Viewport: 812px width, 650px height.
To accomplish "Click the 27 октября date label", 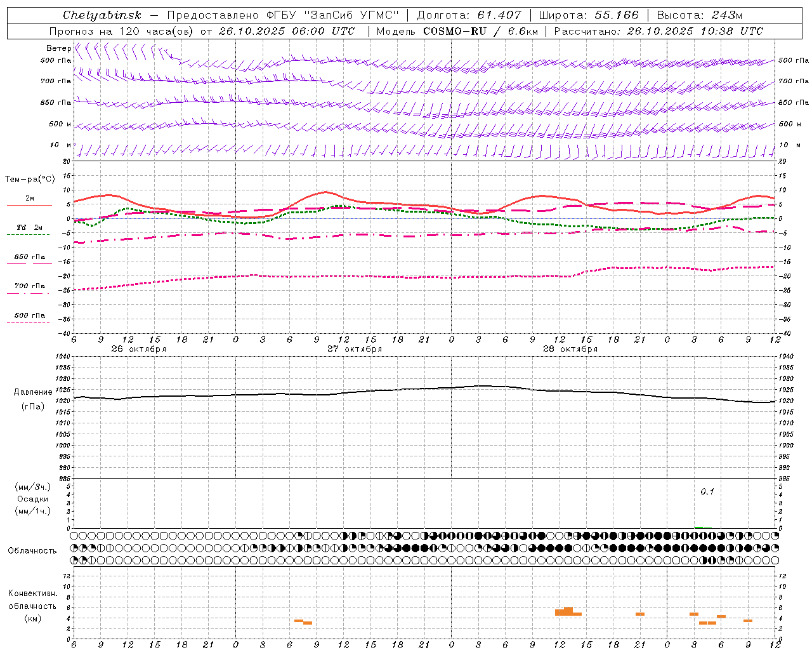I will click(354, 349).
